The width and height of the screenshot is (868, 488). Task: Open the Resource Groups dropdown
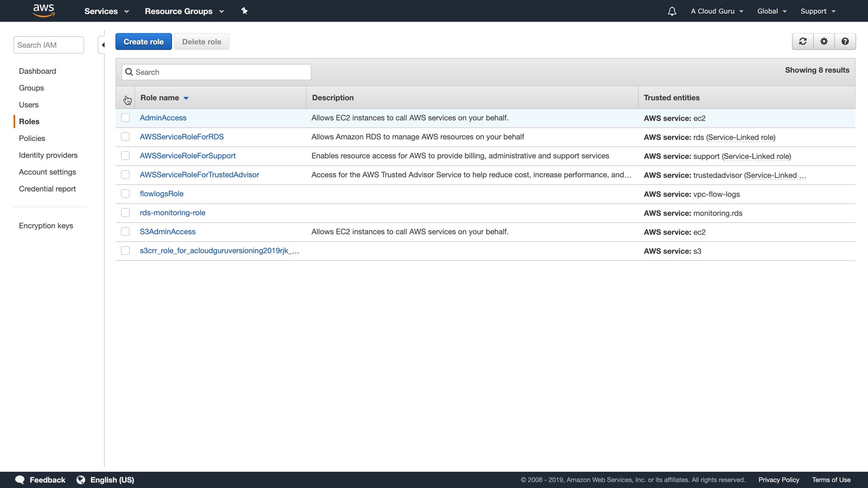coord(184,11)
